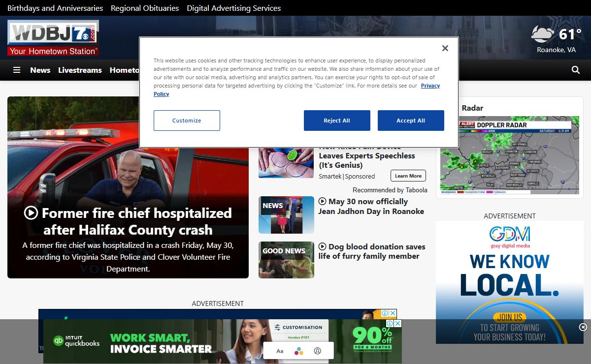Click the QuickBooks Work Smart ad banner
The height and width of the screenshot is (364, 591).
click(x=223, y=341)
